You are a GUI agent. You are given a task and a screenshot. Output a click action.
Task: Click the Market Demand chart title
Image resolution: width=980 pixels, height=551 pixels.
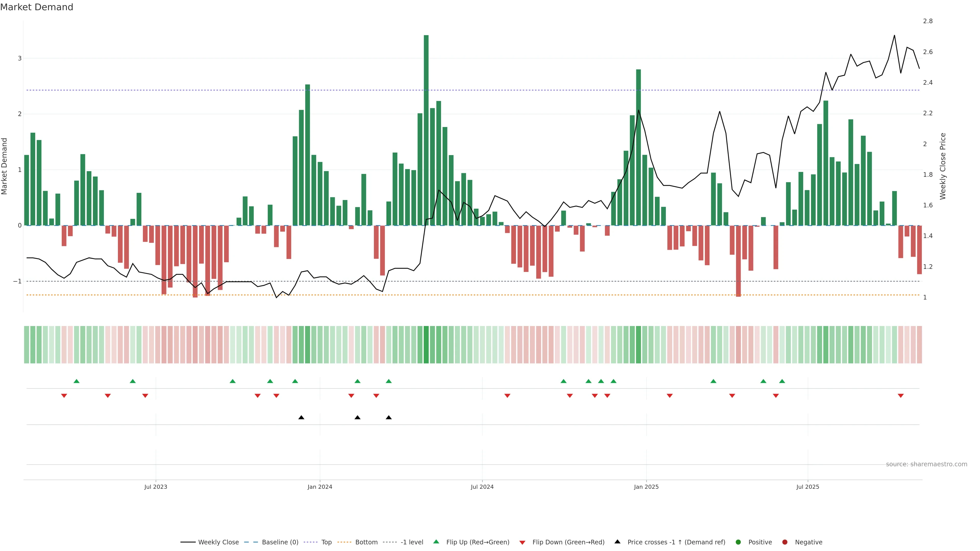[x=36, y=7]
